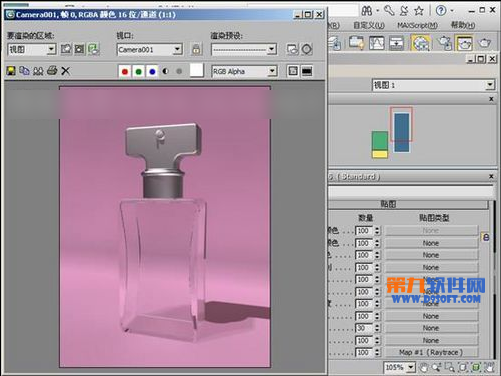This screenshot has height=376, width=501.
Task: Open the render preset dropdown
Action: [x=244, y=50]
